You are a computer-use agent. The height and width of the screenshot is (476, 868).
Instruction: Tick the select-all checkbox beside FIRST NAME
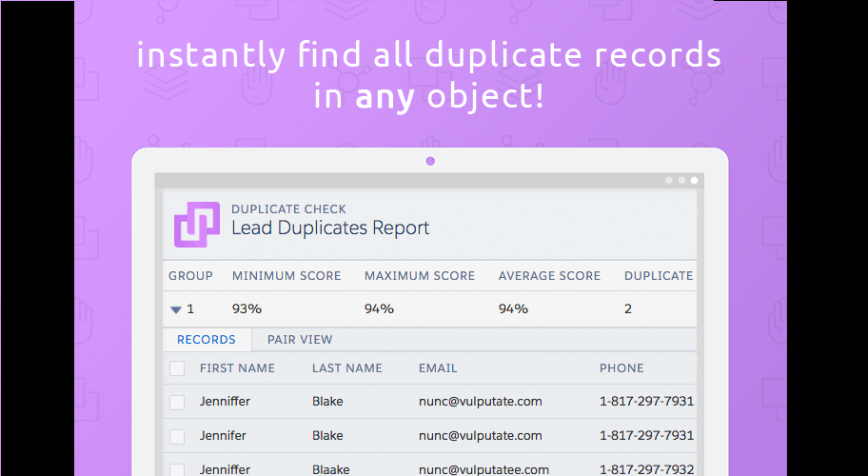point(177,368)
